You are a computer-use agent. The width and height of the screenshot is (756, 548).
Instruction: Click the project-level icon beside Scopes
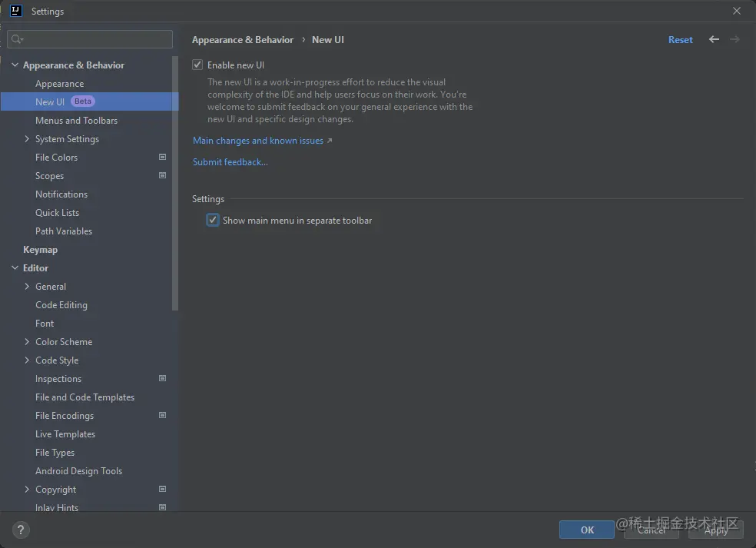pyautogui.click(x=162, y=175)
